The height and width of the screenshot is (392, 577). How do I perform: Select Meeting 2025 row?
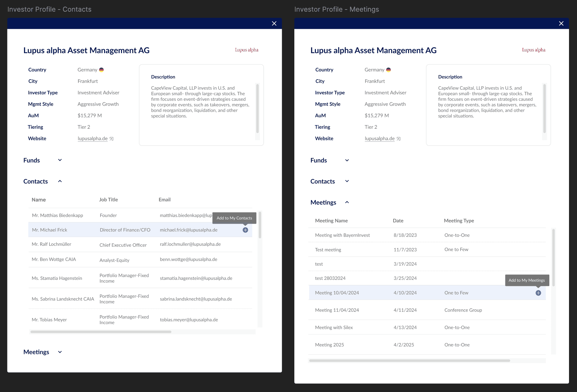click(x=427, y=345)
